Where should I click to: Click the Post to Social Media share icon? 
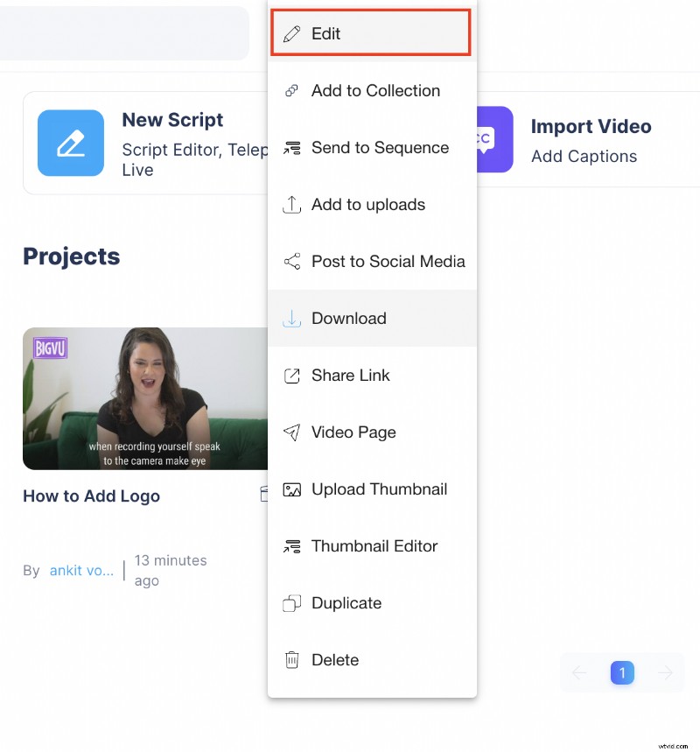[292, 261]
